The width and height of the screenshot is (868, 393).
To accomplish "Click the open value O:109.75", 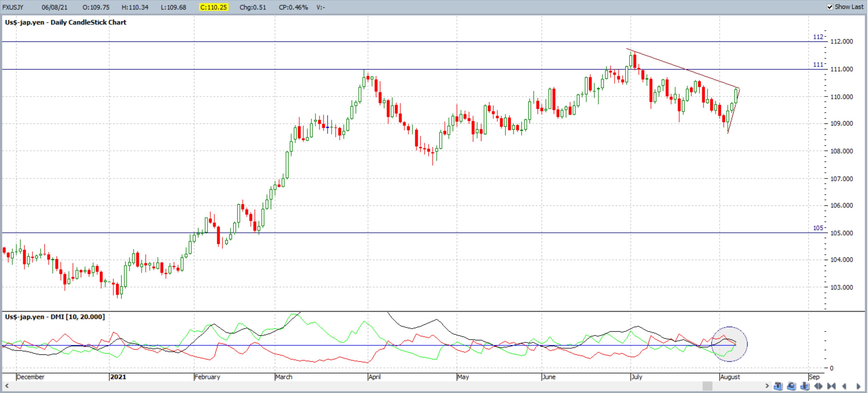I will [96, 7].
